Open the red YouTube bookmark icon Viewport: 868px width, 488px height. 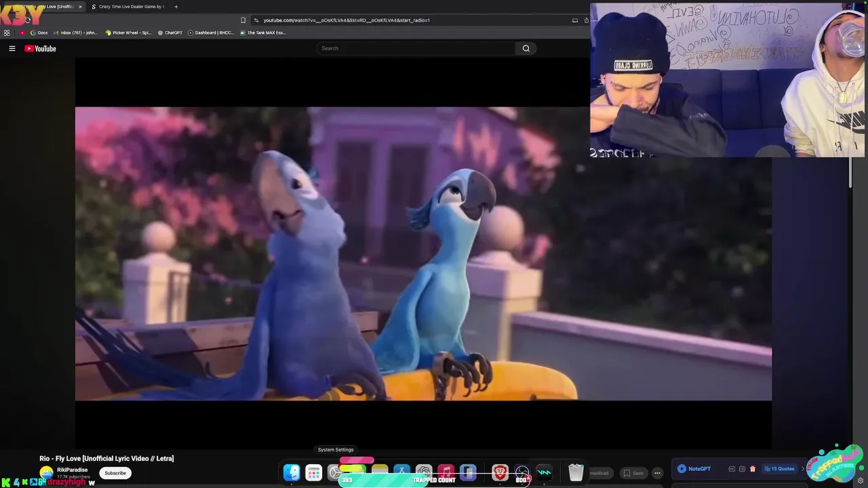click(22, 33)
